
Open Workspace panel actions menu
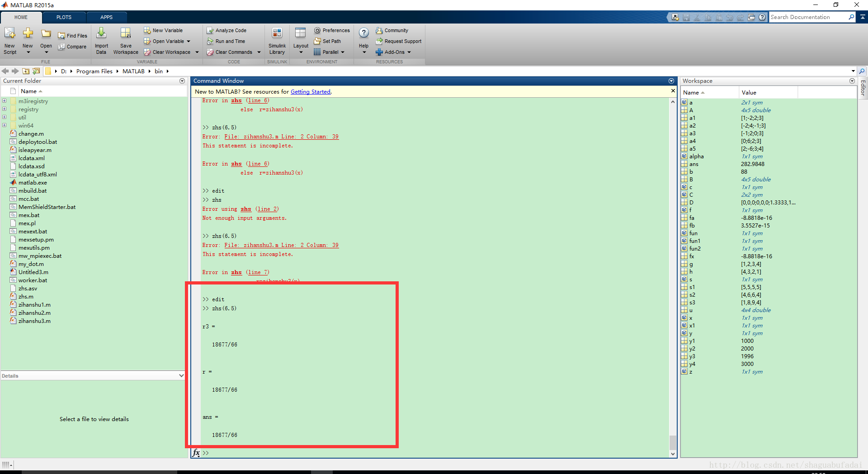(x=852, y=81)
